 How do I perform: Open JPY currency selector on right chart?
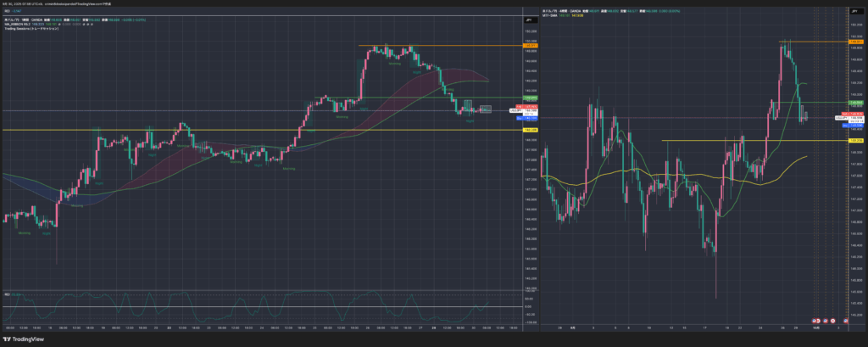(x=855, y=10)
